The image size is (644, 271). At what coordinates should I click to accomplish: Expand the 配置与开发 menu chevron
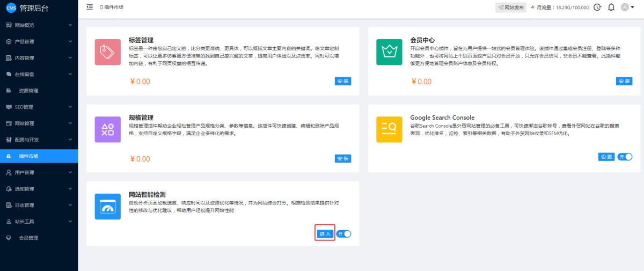point(70,140)
